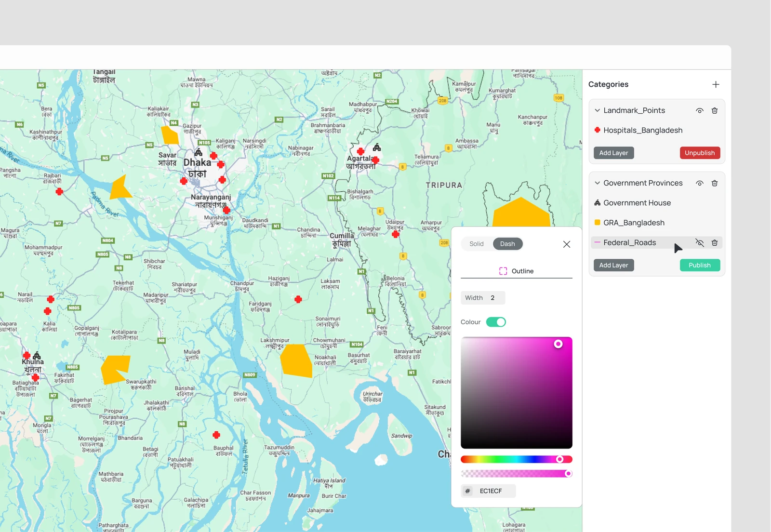Click the Categories heading

coord(608,84)
